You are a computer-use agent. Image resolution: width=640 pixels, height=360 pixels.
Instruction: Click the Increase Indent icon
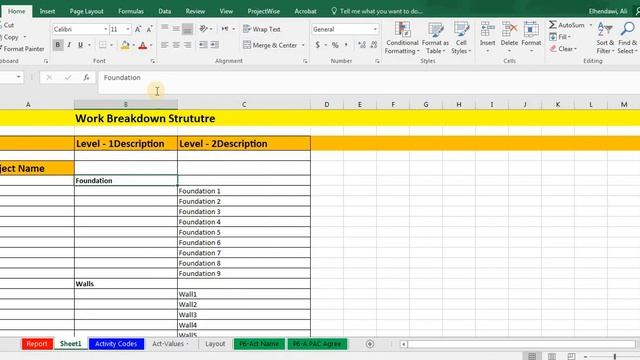(x=214, y=45)
